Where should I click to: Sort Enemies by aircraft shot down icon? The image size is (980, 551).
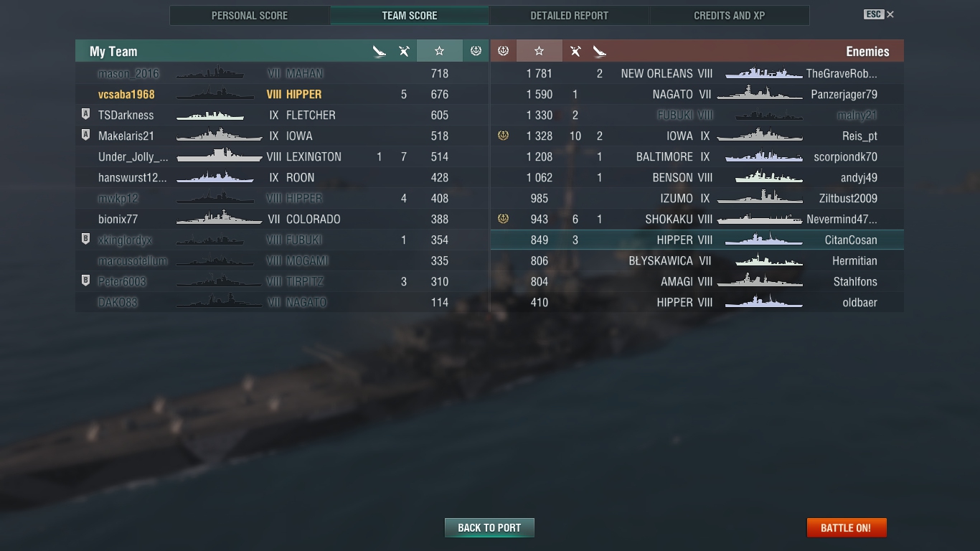point(600,51)
